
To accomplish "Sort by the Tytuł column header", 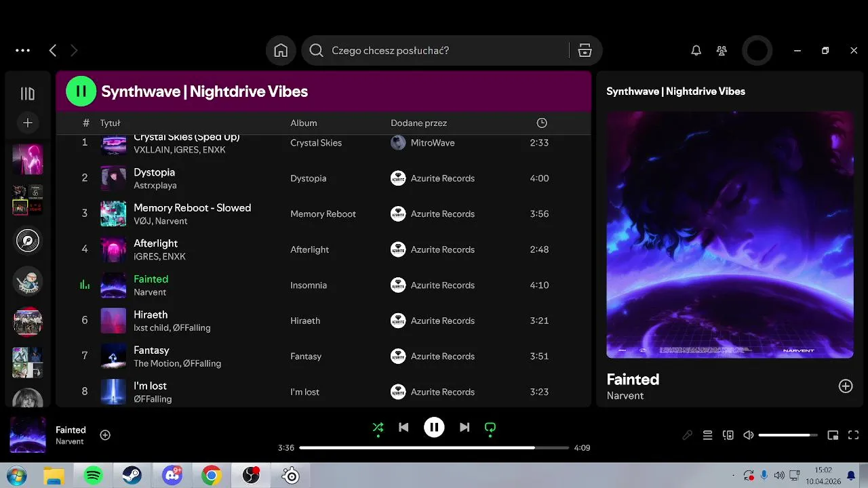I will 110,123.
